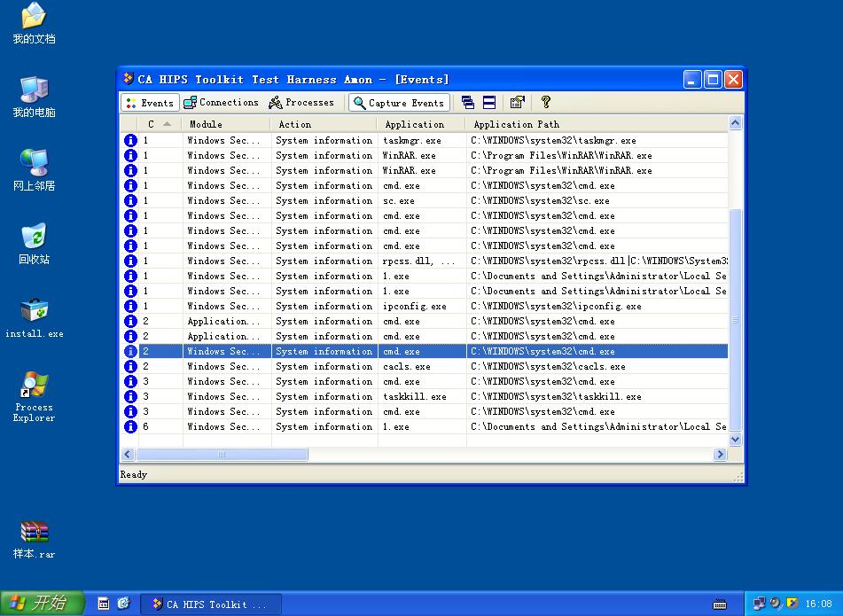Click the app icon in title bar
Image resolution: width=843 pixels, height=616 pixels.
click(x=128, y=79)
